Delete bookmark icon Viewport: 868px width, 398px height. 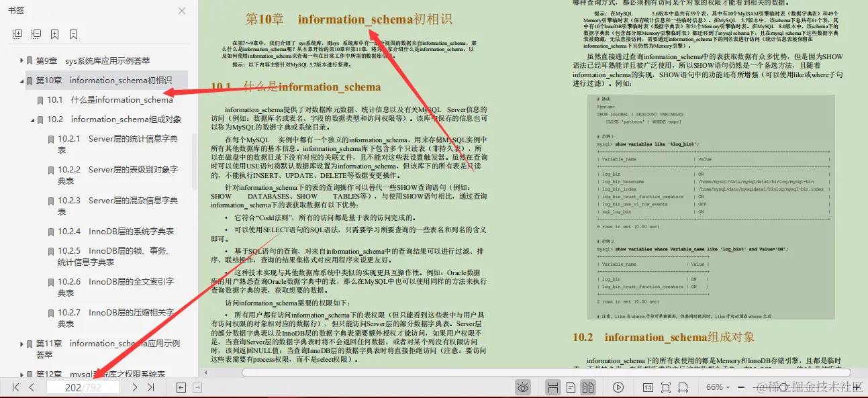(73, 34)
